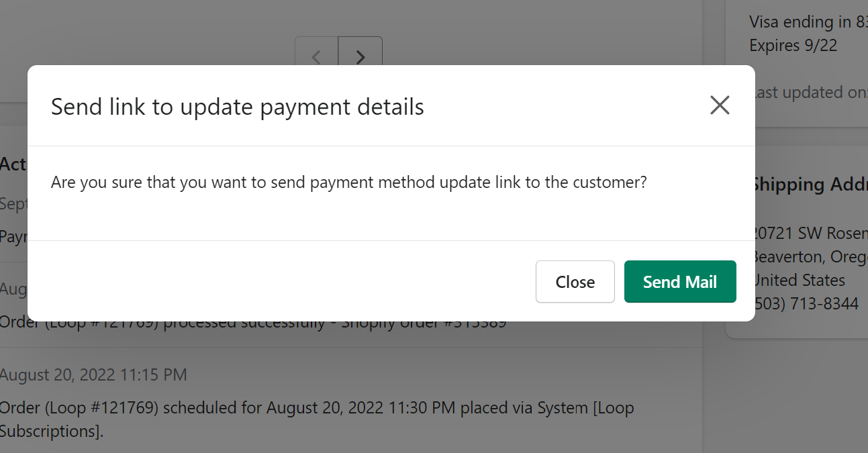Click the "United States" country line
The image size is (868, 453).
point(800,280)
